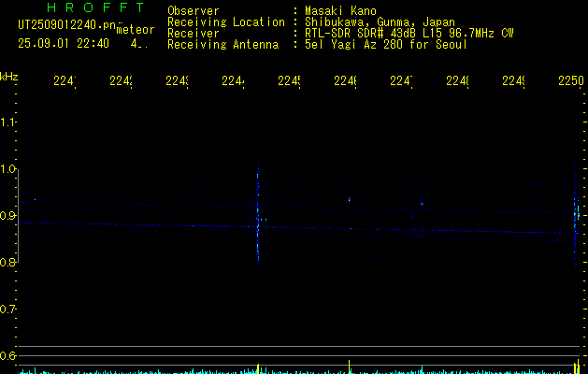The width and height of the screenshot is (588, 374).
Task: Click the "1.0" frequency axis label
Action: [7, 169]
